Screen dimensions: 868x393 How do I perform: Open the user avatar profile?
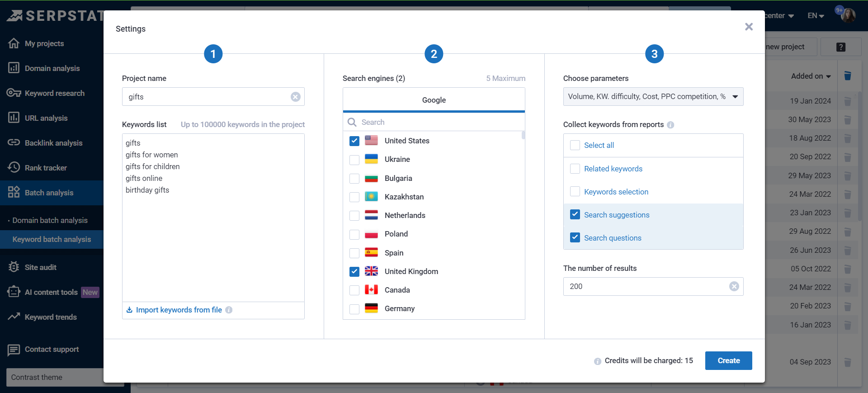pos(849,15)
